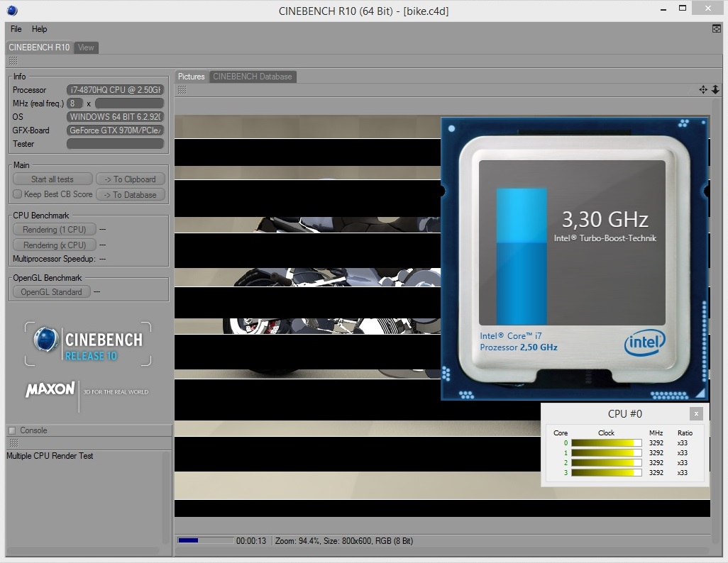The width and height of the screenshot is (728, 563).
Task: Enable Keep Best CB Score checkbox
Action: point(17,194)
